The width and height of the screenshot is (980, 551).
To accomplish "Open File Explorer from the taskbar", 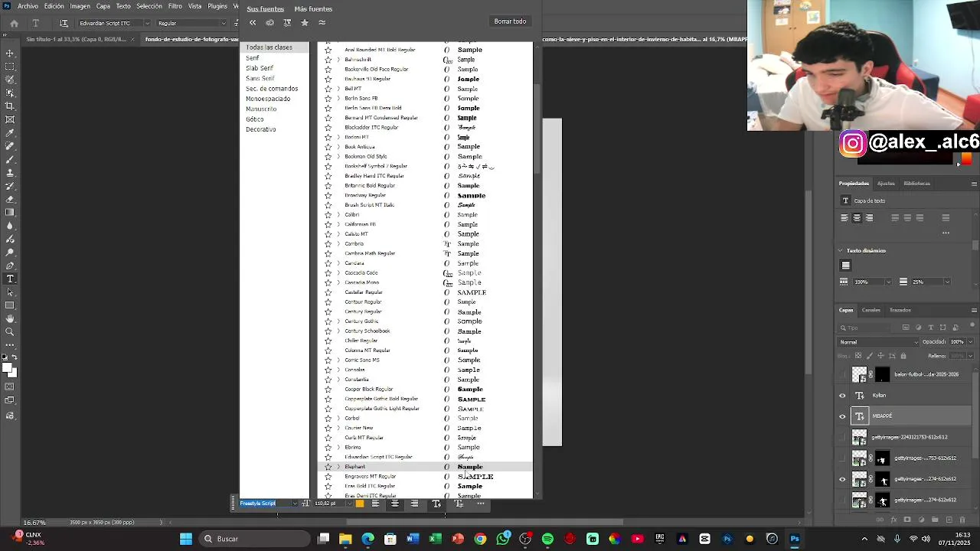I will (x=345, y=539).
